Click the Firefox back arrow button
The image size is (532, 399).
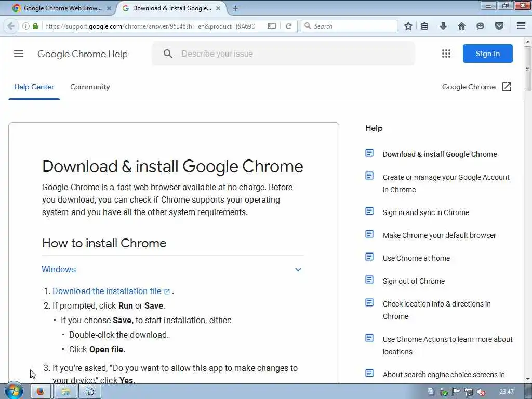(x=11, y=26)
